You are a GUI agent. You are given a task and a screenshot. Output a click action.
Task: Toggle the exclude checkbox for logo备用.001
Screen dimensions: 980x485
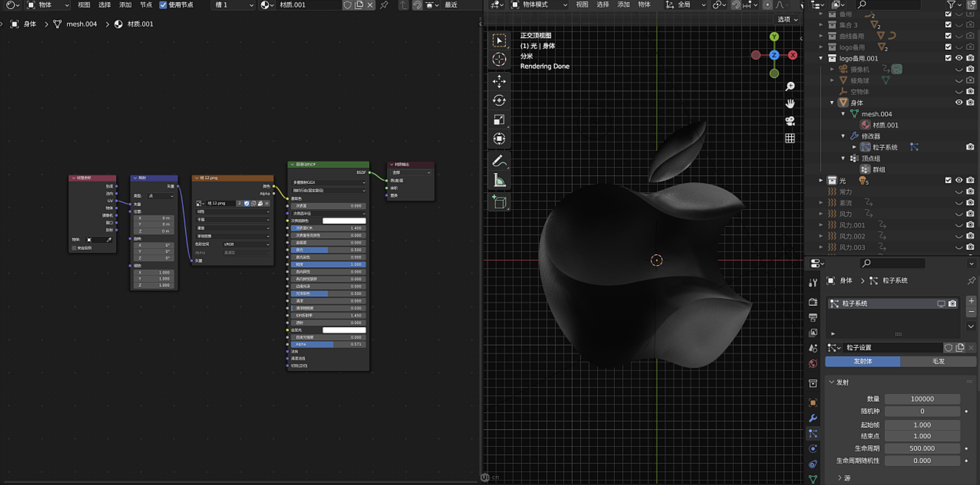point(948,58)
